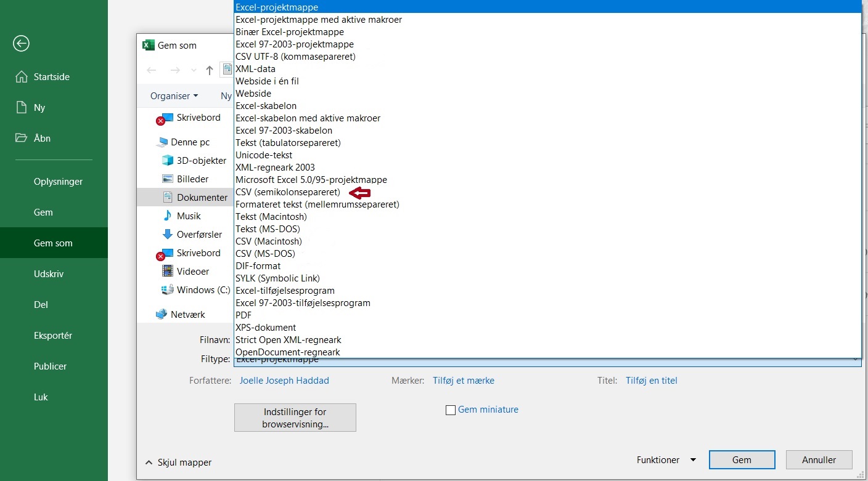The height and width of the screenshot is (481, 868).
Task: Click the back navigation arrow in dialog
Action: coord(152,70)
